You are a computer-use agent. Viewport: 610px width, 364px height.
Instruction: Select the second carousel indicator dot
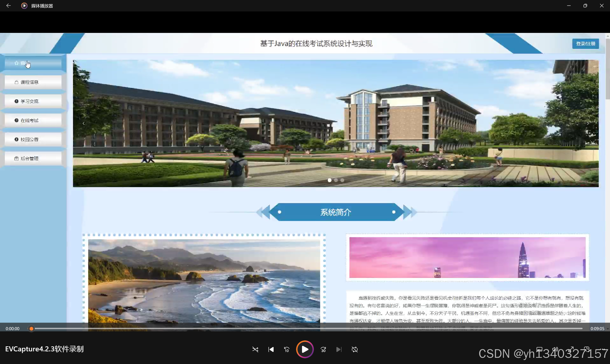pyautogui.click(x=336, y=180)
